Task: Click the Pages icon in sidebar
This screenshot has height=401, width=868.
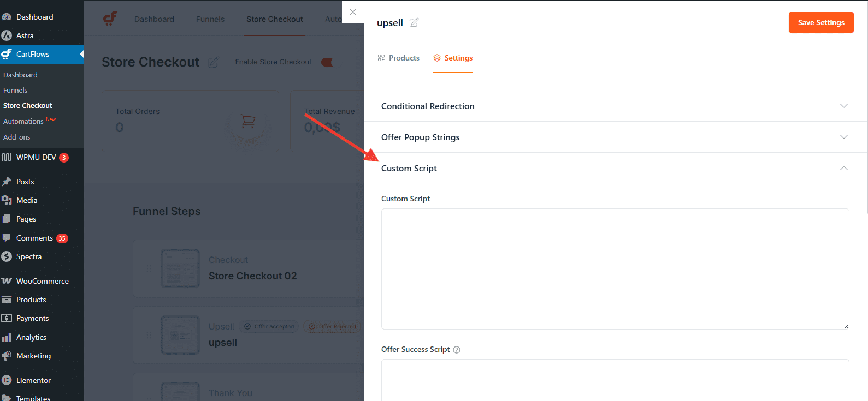Action: pos(7,219)
